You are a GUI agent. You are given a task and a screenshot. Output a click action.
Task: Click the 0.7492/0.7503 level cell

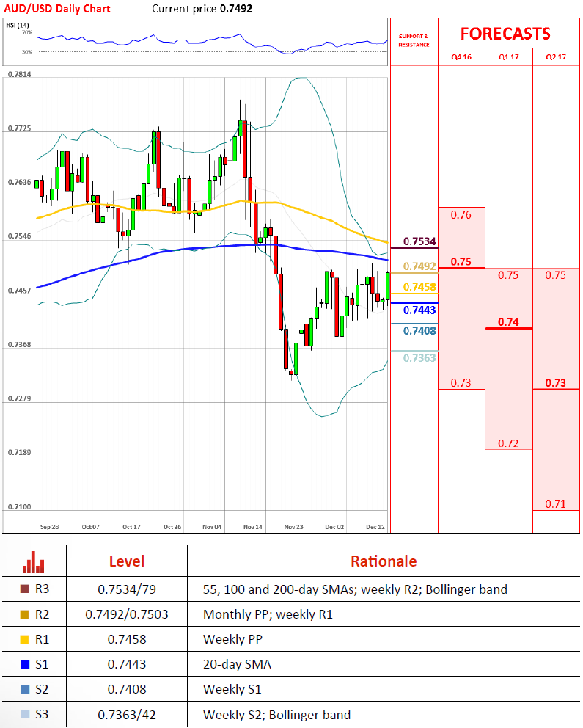[127, 614]
